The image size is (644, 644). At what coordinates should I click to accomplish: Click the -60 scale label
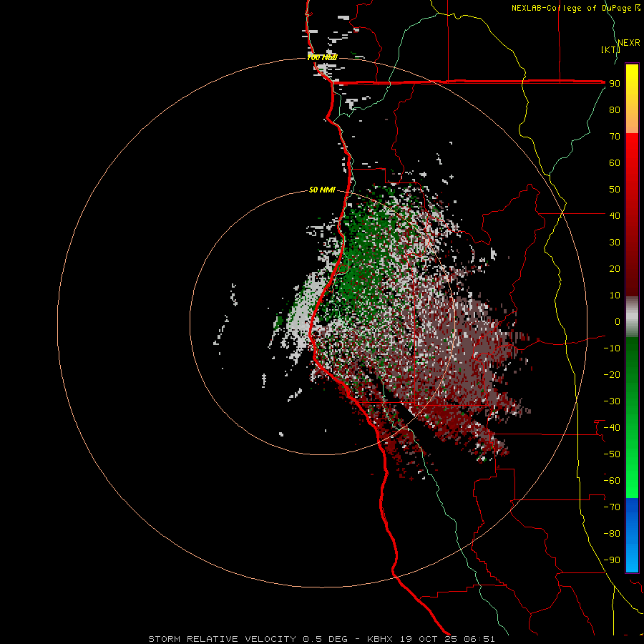(612, 481)
